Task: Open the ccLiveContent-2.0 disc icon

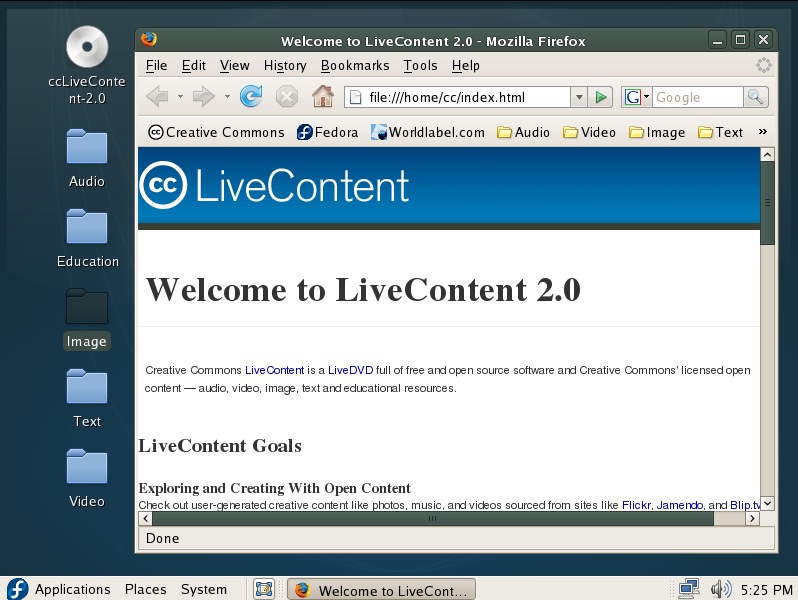Action: pyautogui.click(x=87, y=47)
